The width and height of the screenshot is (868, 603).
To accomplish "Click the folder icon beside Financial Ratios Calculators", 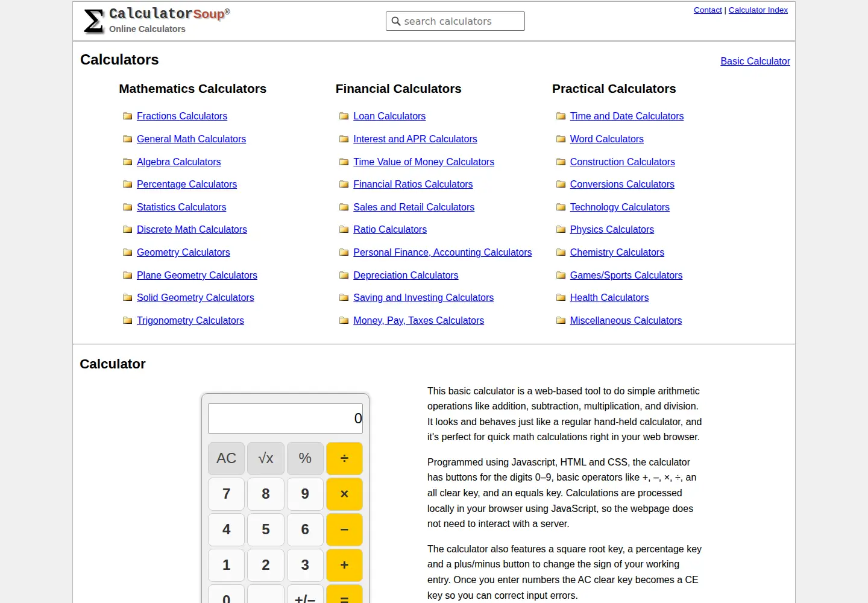I will pyautogui.click(x=344, y=185).
